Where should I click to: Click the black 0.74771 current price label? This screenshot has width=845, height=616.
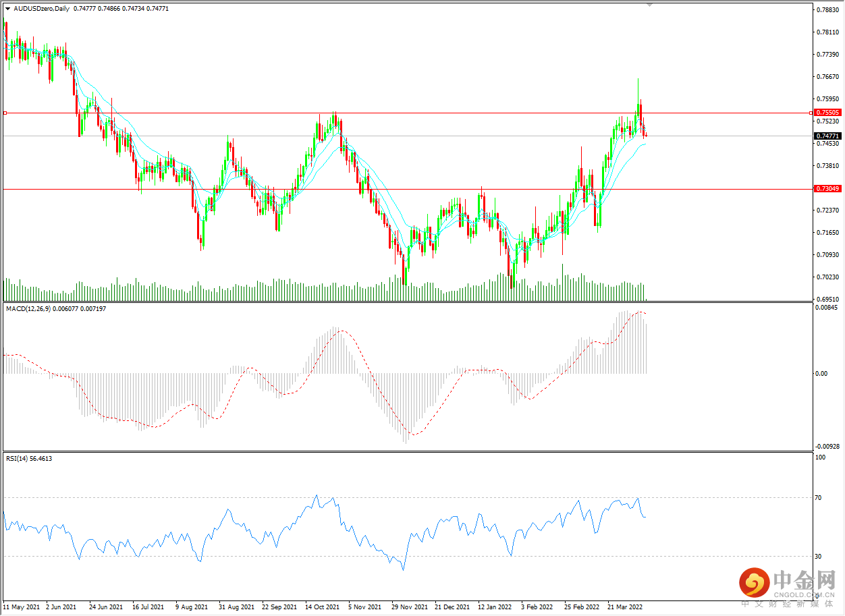827,136
